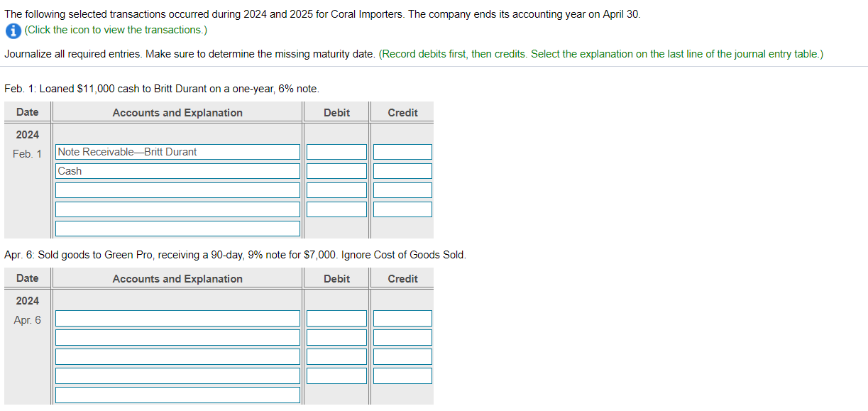Click credit field next to Note Receivable—Britt Durant
Image resolution: width=868 pixels, height=411 pixels.
click(402, 152)
